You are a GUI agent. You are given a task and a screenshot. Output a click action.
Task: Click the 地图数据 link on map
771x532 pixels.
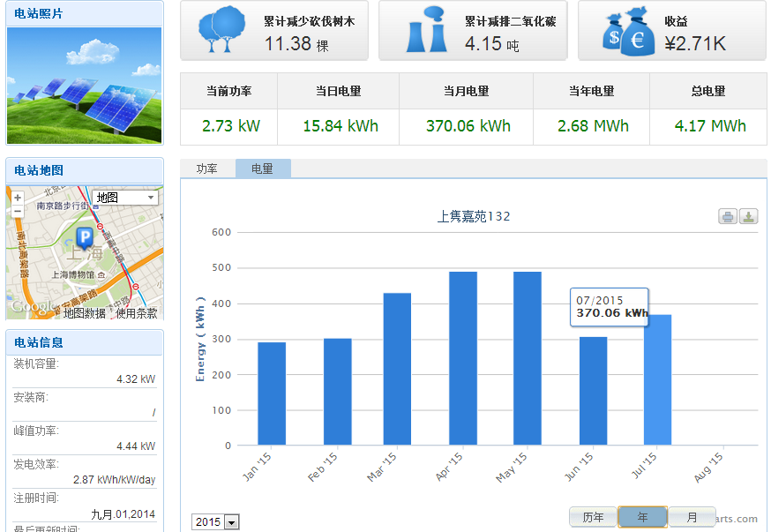tap(85, 312)
